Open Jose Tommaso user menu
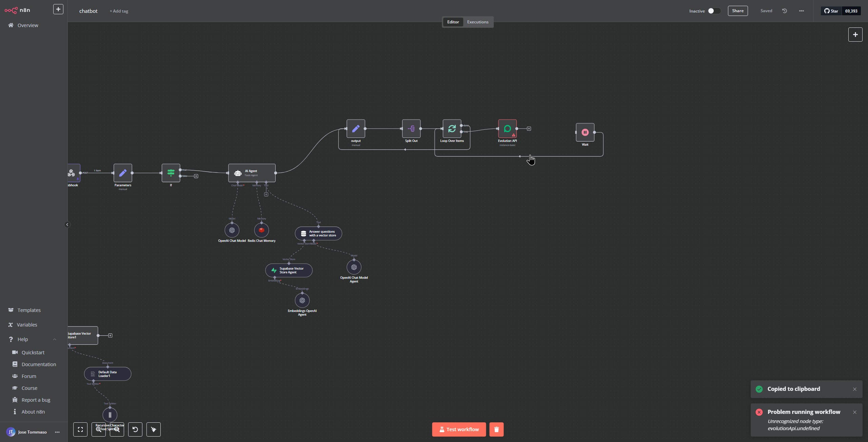 coord(57,432)
